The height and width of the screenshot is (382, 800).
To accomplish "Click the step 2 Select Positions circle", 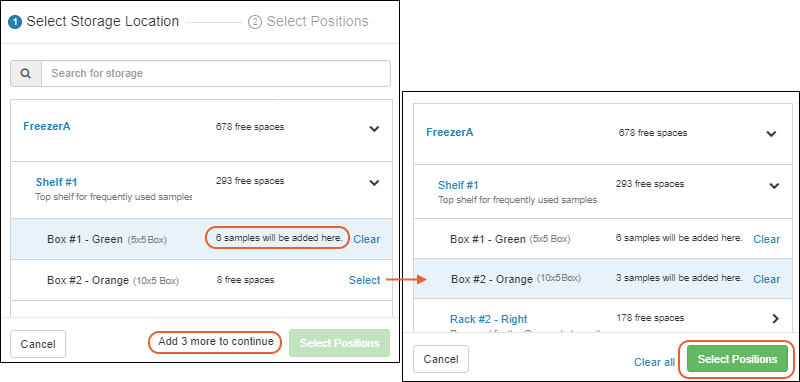I will coord(255,22).
